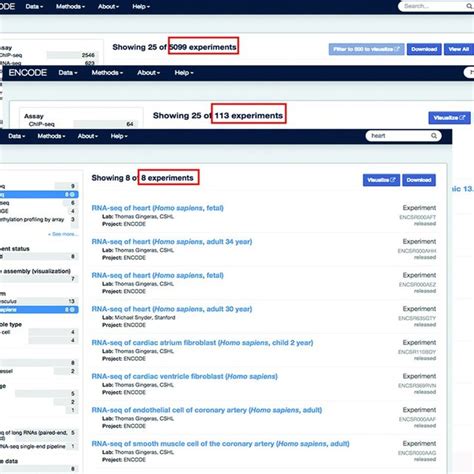474x474 pixels.
Task: Expand the Data menu in the middle ENCODE window
Action: pos(68,73)
